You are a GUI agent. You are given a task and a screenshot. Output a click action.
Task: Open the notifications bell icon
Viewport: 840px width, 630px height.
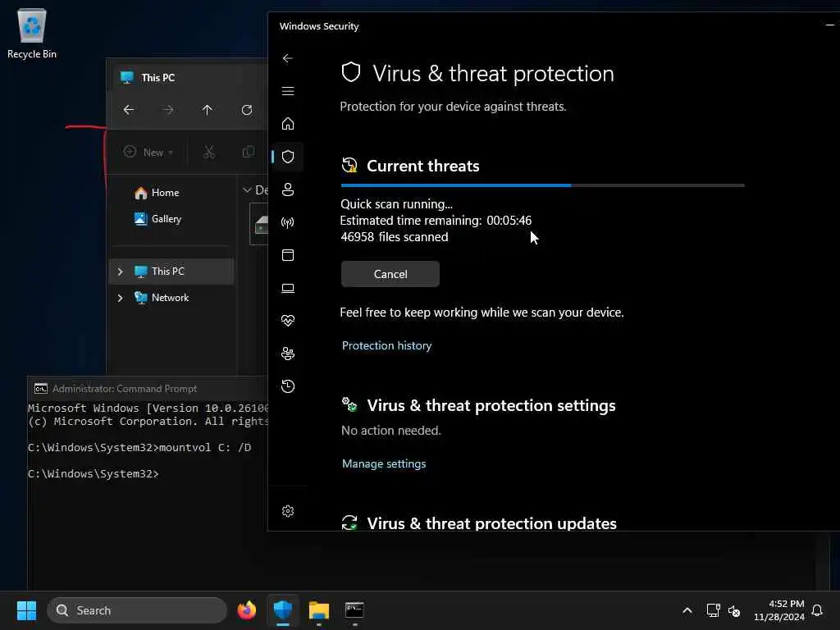click(817, 610)
